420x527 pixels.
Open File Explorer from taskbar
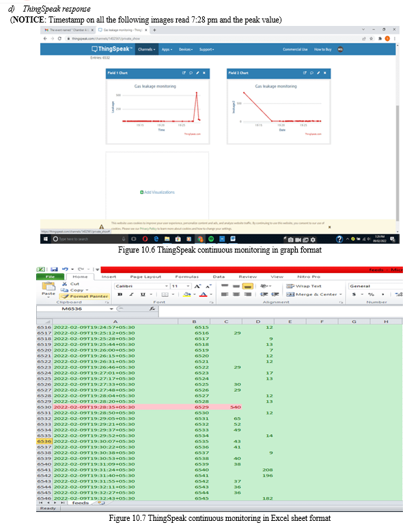[x=167, y=239]
